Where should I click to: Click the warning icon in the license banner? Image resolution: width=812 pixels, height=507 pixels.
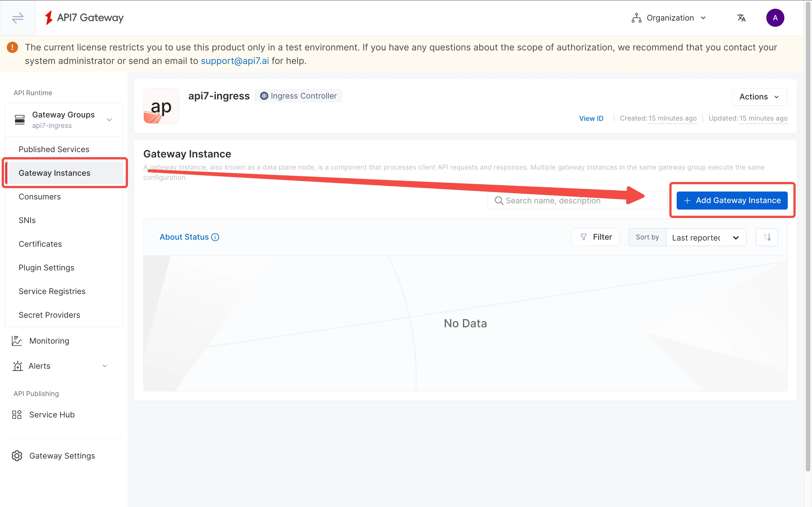pos(12,47)
